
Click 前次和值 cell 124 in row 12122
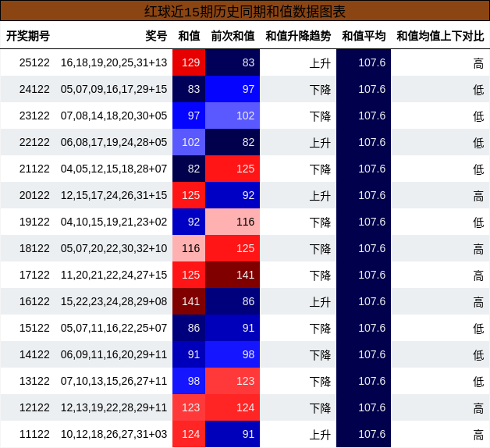pyautogui.click(x=233, y=408)
